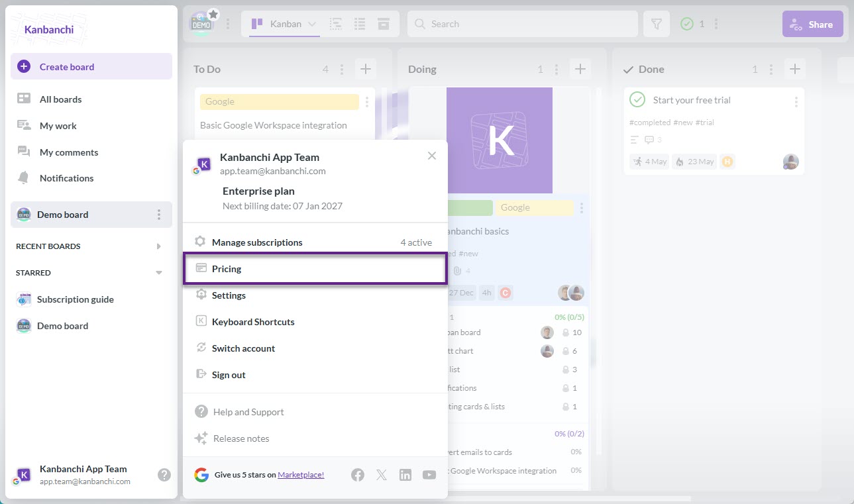854x504 pixels.
Task: Click the yellow Google label on the To Do card
Action: (280, 101)
